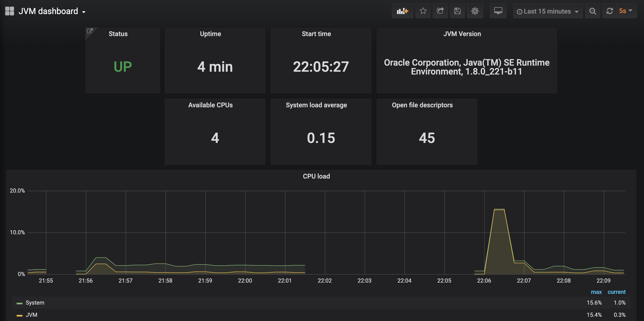Open Status panel external link icon
This screenshot has width=644, height=321.
tap(90, 31)
